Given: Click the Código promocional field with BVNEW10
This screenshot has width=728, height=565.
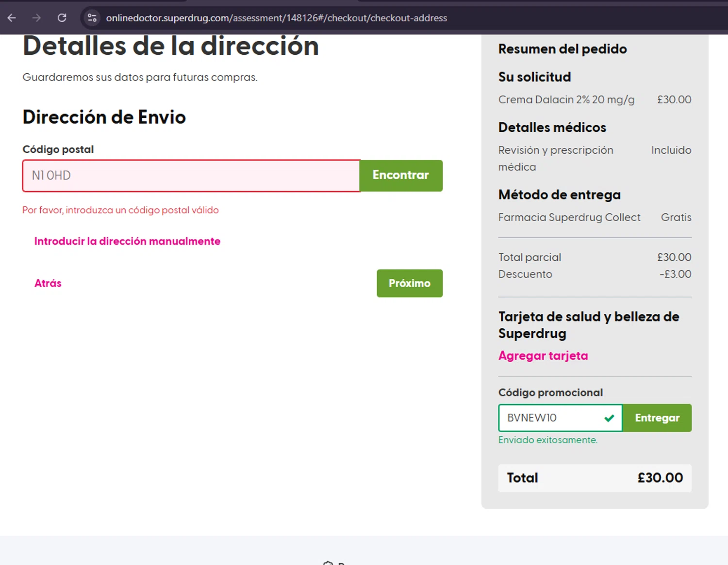Looking at the screenshot, I should coord(560,418).
